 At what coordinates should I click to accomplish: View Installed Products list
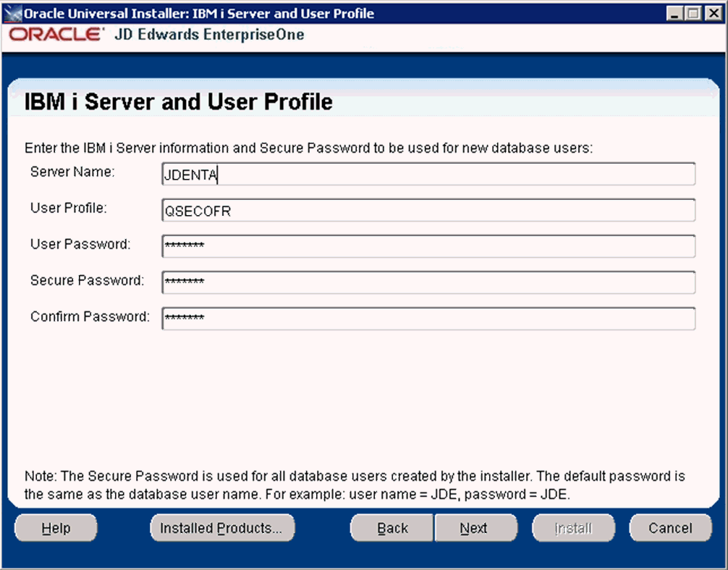coord(222,528)
